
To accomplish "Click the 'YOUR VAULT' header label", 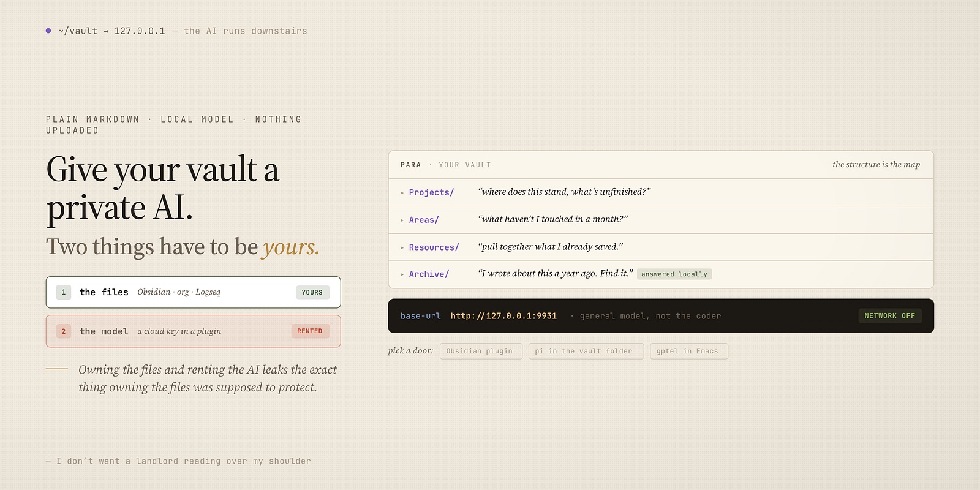I will coord(465,165).
